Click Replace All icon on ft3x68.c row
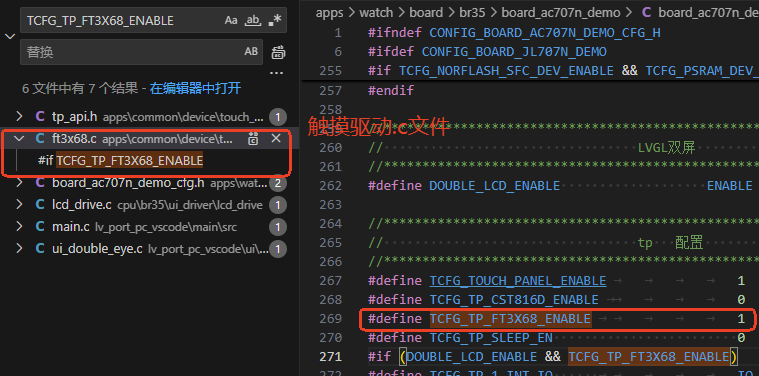The image size is (759, 376). click(x=253, y=139)
